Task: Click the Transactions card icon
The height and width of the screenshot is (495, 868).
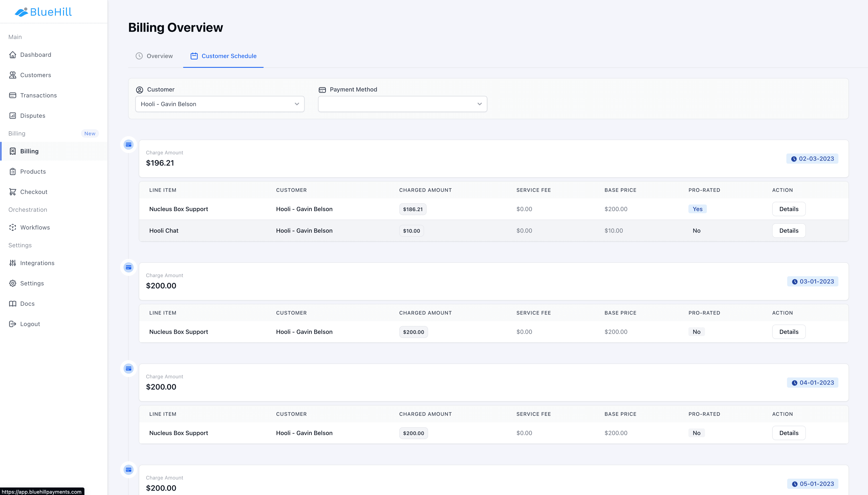Action: [x=13, y=95]
